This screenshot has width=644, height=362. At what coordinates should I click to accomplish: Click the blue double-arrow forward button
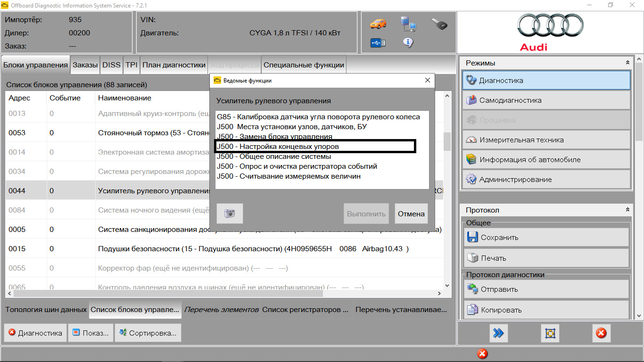tap(498, 333)
